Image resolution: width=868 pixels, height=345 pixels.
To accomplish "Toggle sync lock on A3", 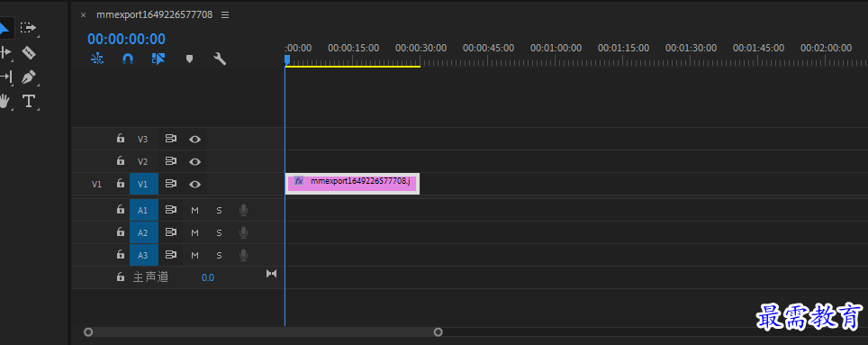I will tap(170, 255).
